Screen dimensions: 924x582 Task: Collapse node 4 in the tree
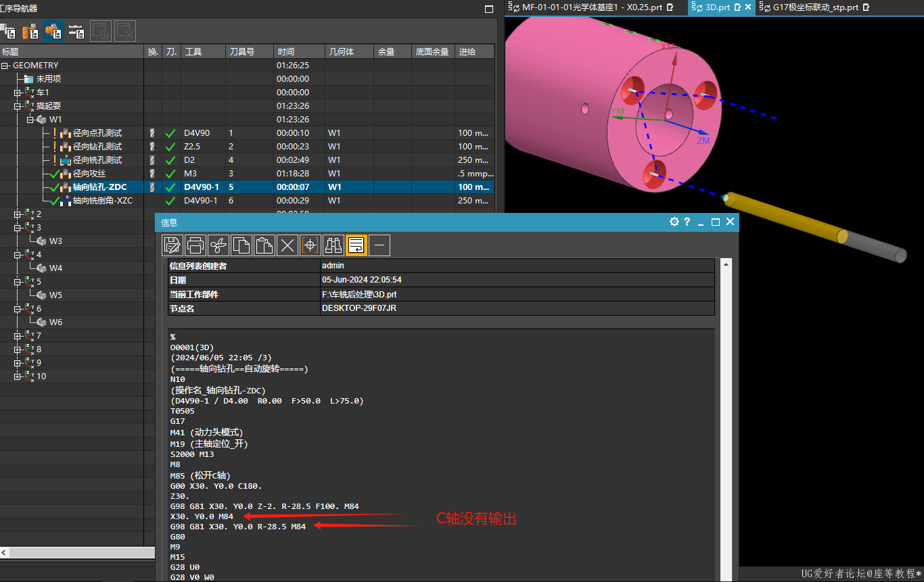pyautogui.click(x=18, y=255)
